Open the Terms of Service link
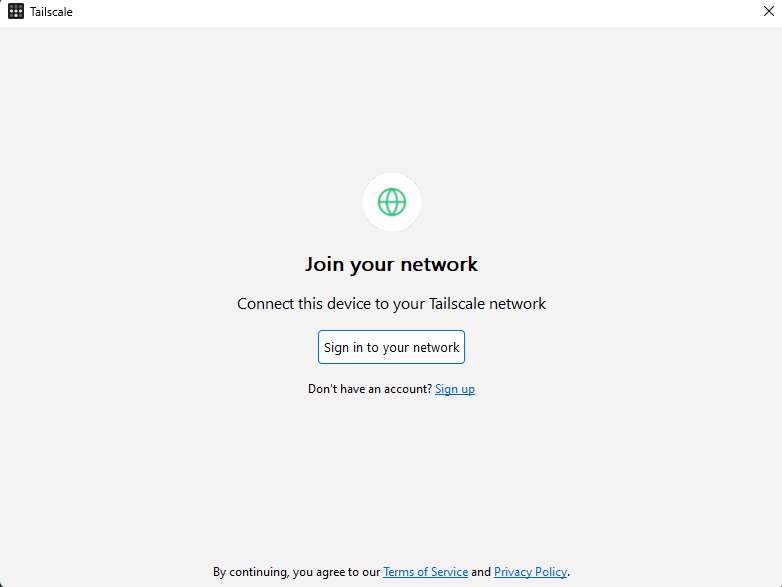 coord(425,572)
